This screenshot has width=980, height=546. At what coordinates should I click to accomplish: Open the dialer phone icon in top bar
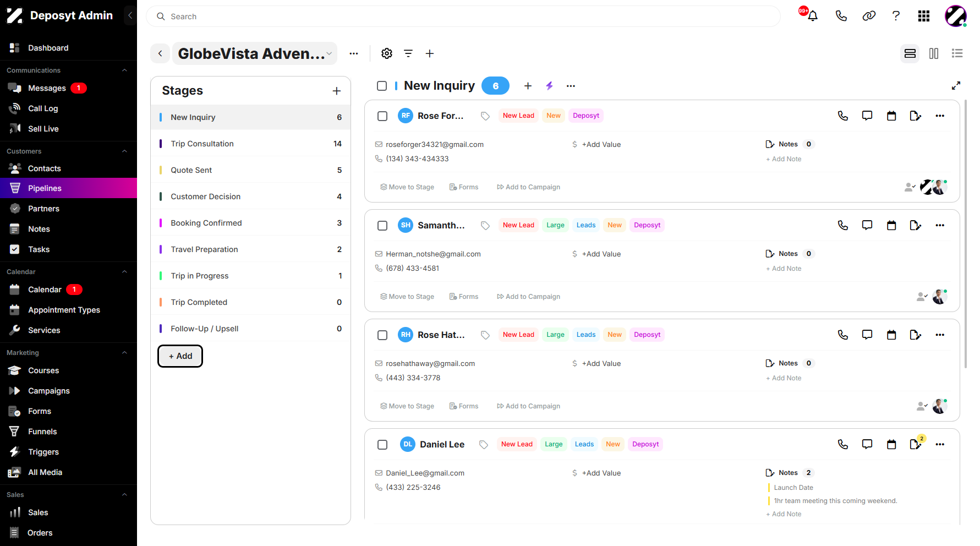click(841, 16)
